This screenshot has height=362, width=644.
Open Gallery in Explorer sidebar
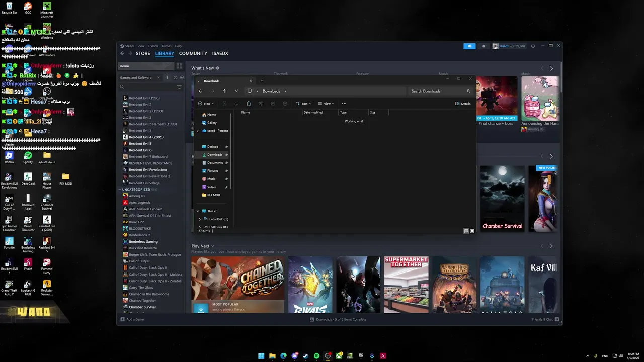tap(209, 123)
